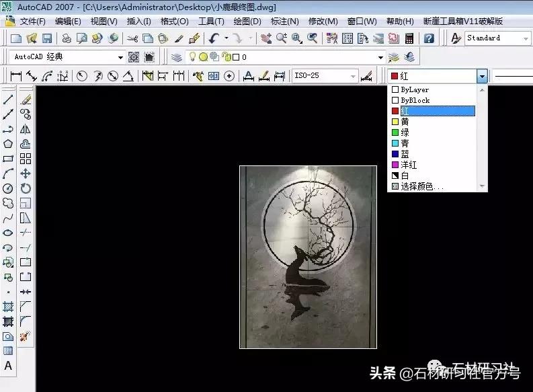Click the Undo arrow icon
Image resolution: width=533 pixels, height=392 pixels.
click(214, 38)
